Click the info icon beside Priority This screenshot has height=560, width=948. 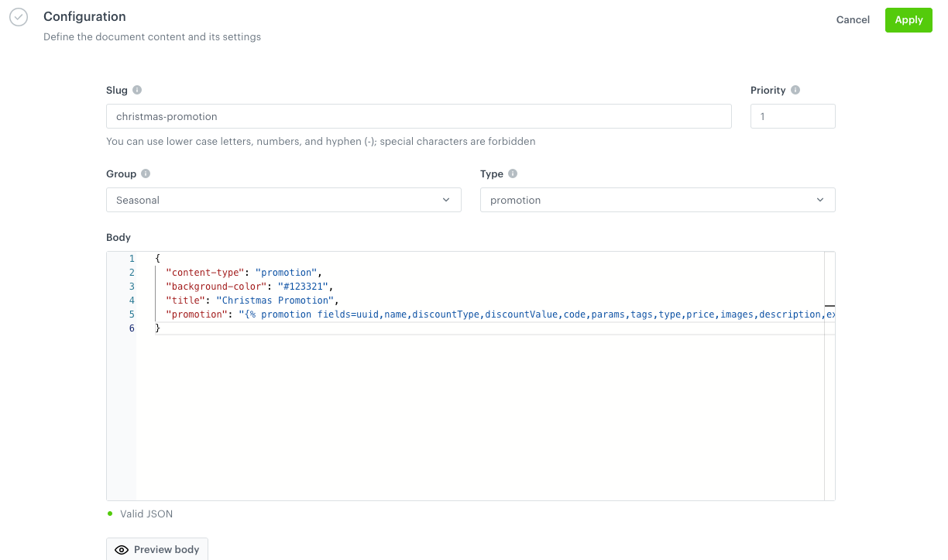tap(795, 91)
